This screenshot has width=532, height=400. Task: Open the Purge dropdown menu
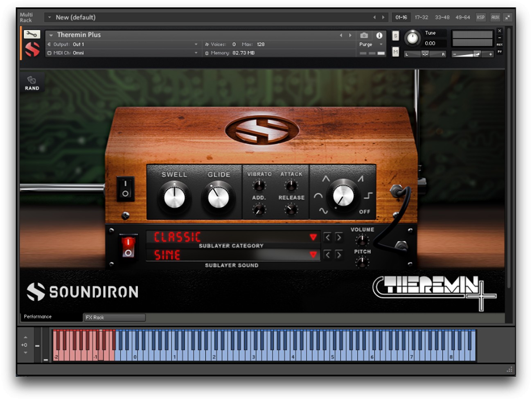click(371, 44)
